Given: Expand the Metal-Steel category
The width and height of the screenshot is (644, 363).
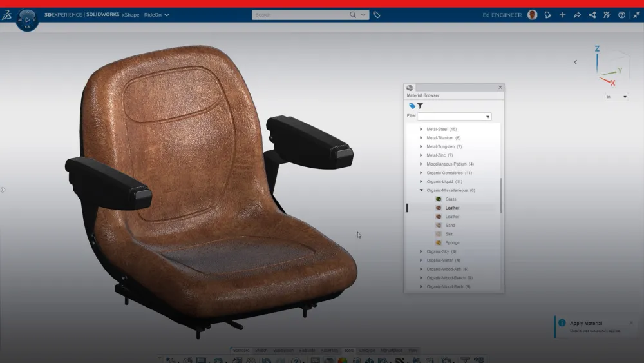Looking at the screenshot, I should (421, 129).
